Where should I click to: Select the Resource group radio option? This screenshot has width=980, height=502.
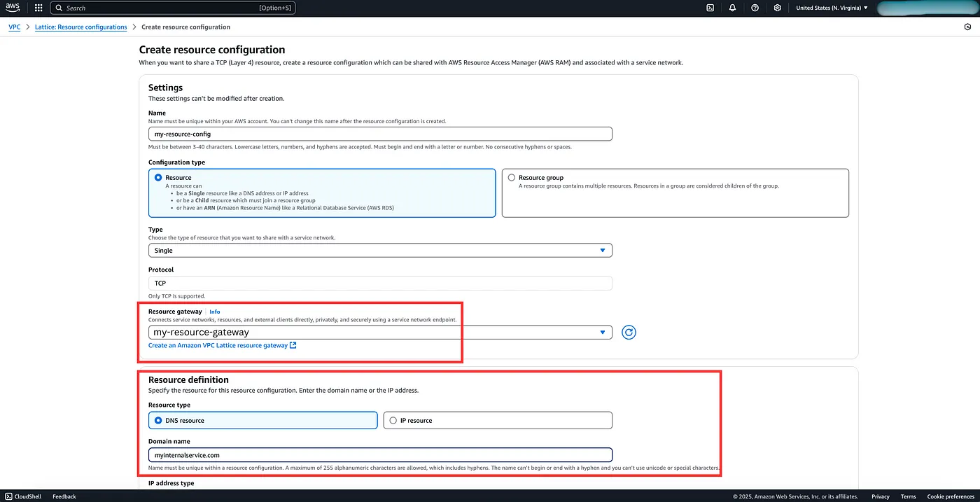512,178
